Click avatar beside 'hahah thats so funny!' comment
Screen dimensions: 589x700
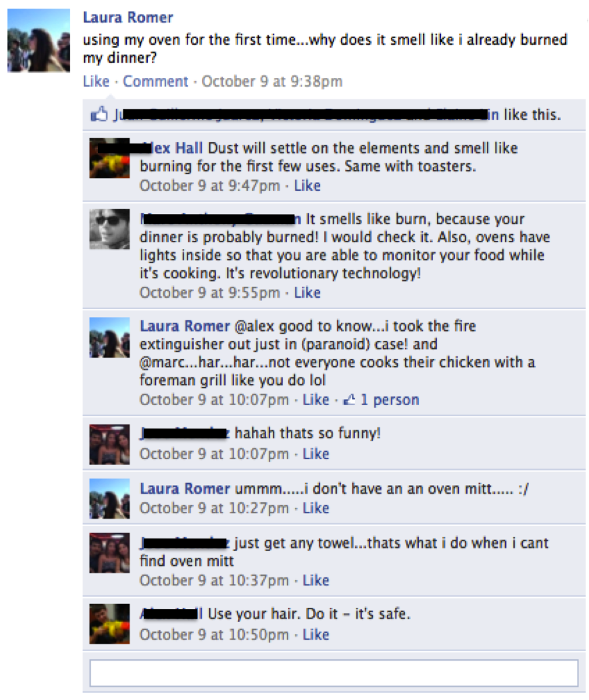(x=110, y=444)
